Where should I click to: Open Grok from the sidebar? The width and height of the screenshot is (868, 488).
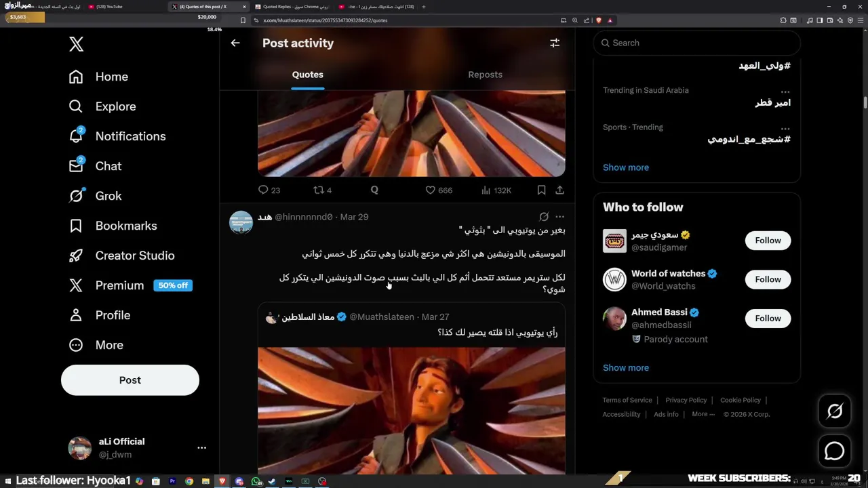coord(95,196)
